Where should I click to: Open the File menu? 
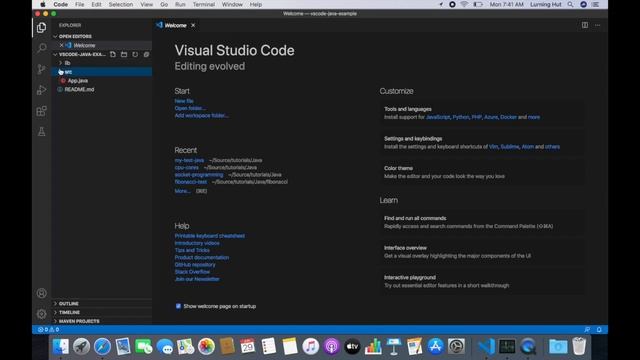click(80, 4)
